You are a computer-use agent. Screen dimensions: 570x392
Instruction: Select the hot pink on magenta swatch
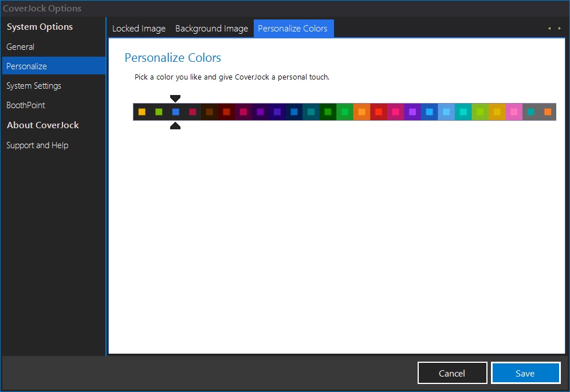(395, 112)
